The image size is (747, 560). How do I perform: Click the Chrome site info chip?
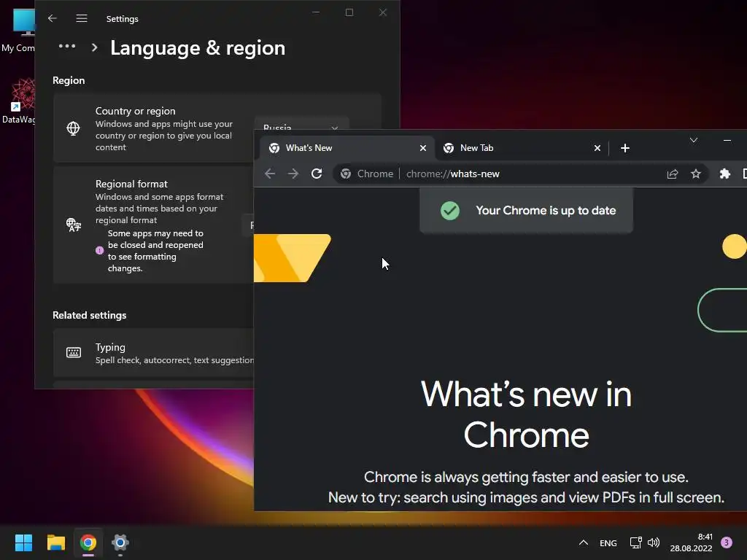coord(366,174)
